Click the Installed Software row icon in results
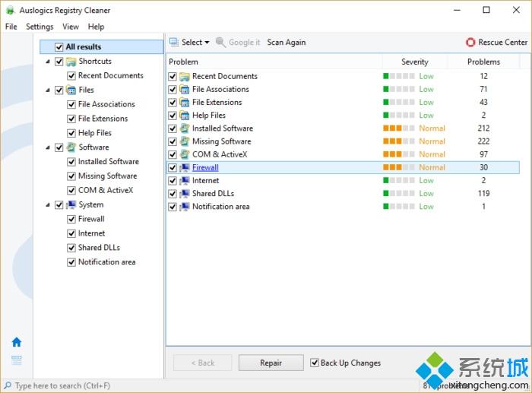 [x=185, y=128]
